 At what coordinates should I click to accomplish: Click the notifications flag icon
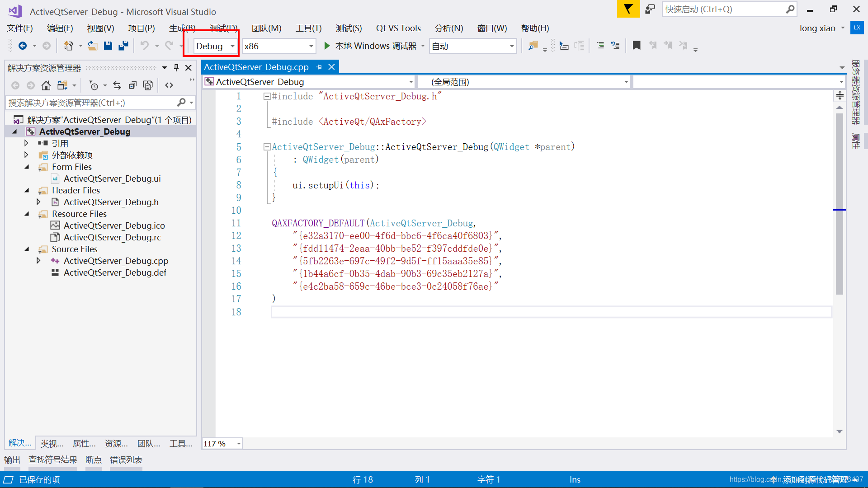tap(628, 9)
